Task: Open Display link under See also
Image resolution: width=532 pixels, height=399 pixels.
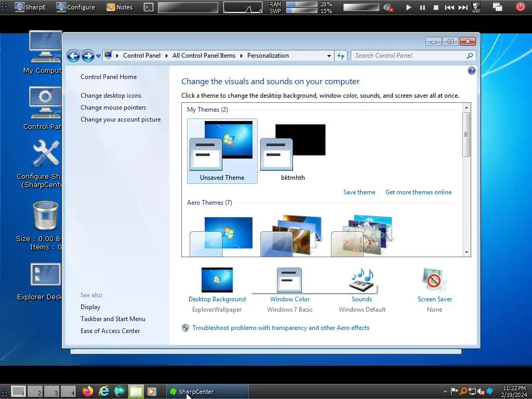Action: coord(90,307)
